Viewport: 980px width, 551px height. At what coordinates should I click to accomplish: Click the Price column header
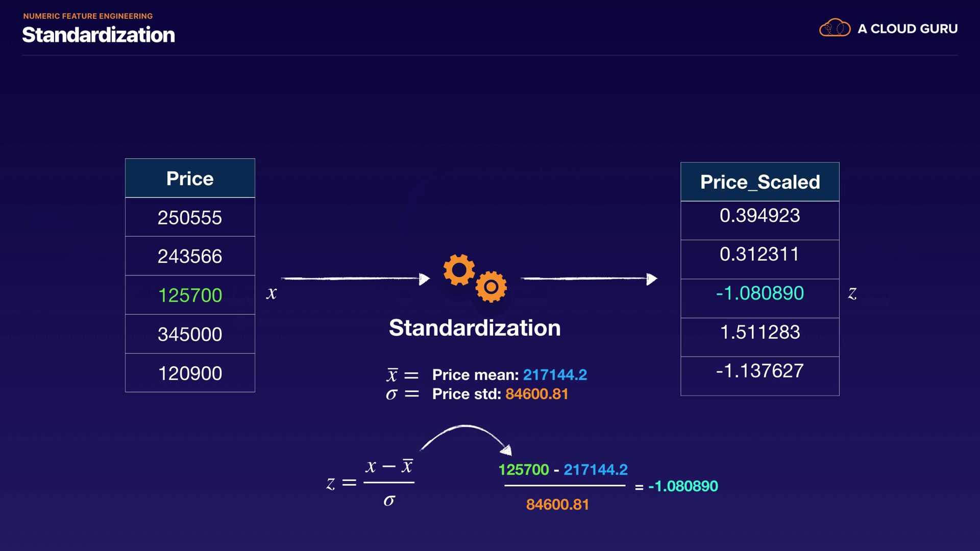190,179
